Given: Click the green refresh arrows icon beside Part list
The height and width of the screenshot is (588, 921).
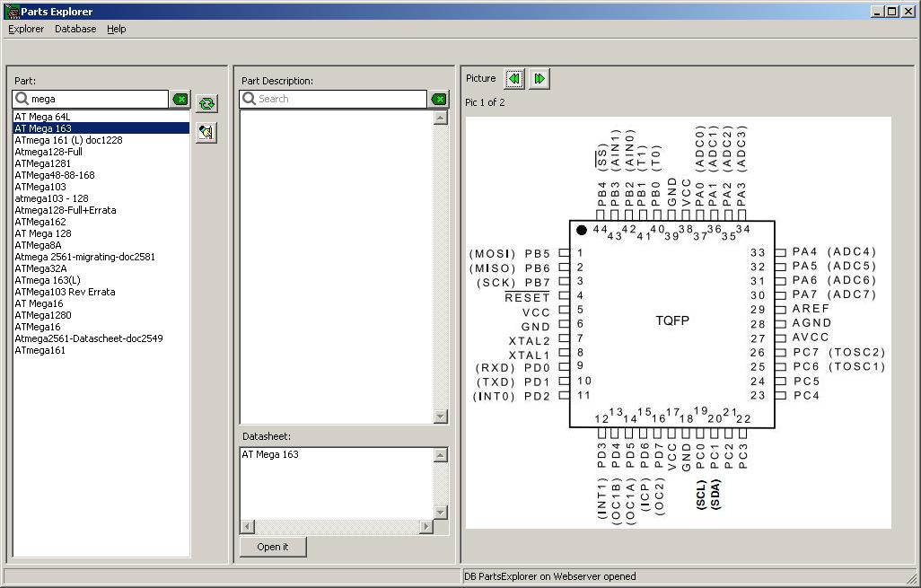Looking at the screenshot, I should pyautogui.click(x=206, y=104).
